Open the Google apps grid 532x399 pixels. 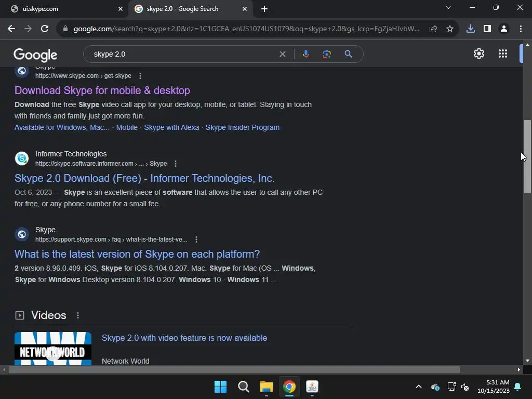pos(503,54)
